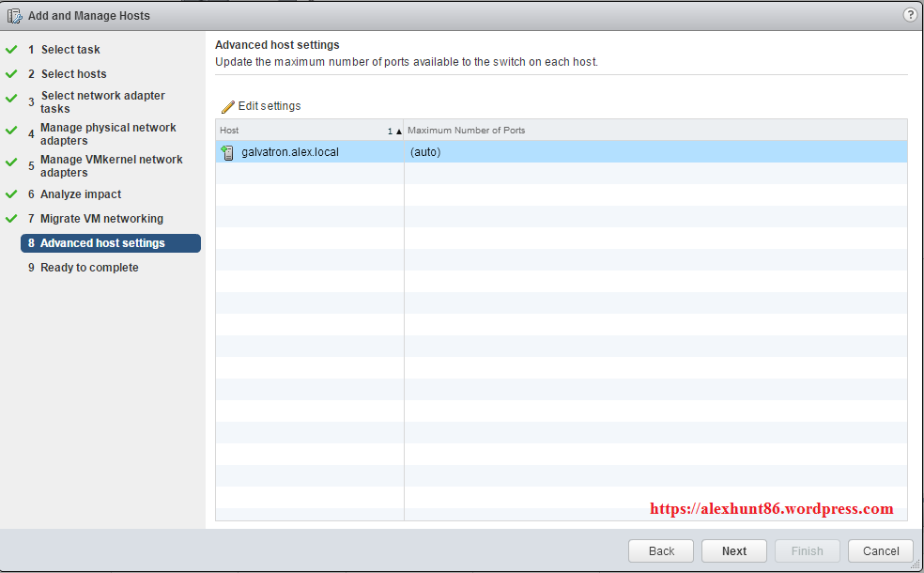This screenshot has height=573, width=924.
Task: Click the Edit settings label
Action: [269, 106]
